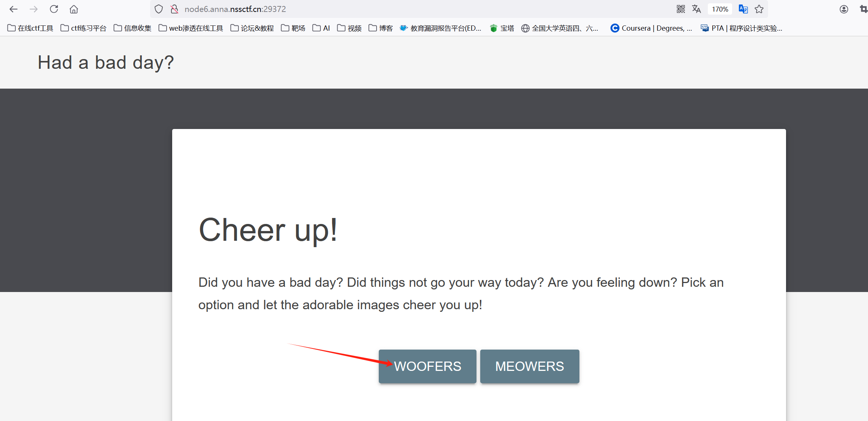The image size is (868, 421).
Task: Open the PTA 程序设计类实验 bookmark
Action: coord(741,28)
